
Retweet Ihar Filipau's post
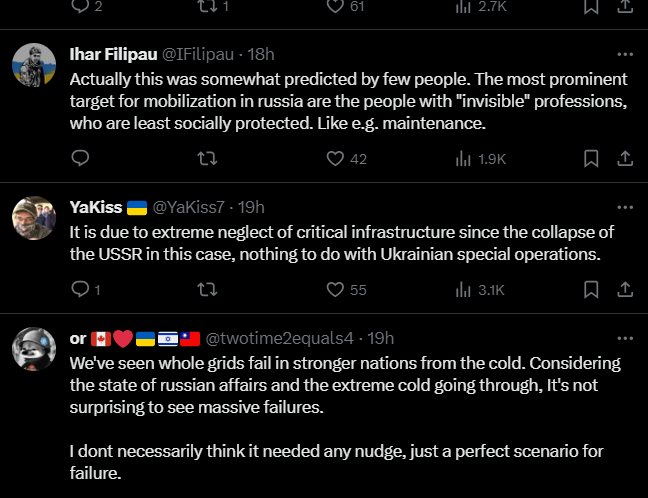tap(208, 158)
